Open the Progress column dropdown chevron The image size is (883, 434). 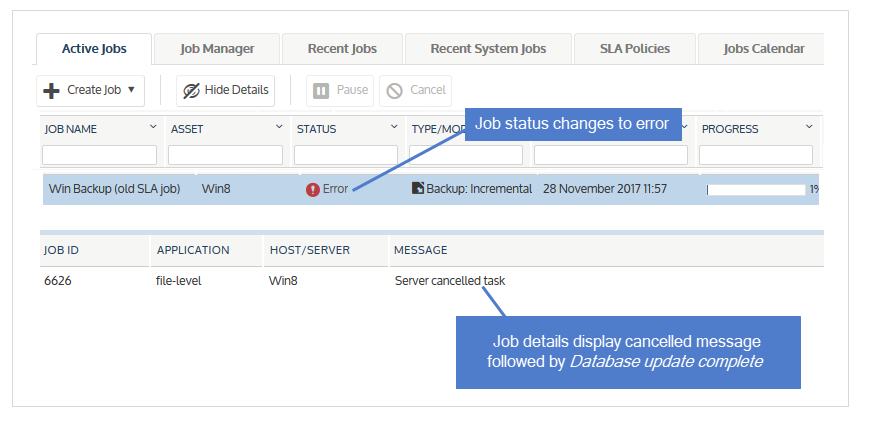pos(809,127)
